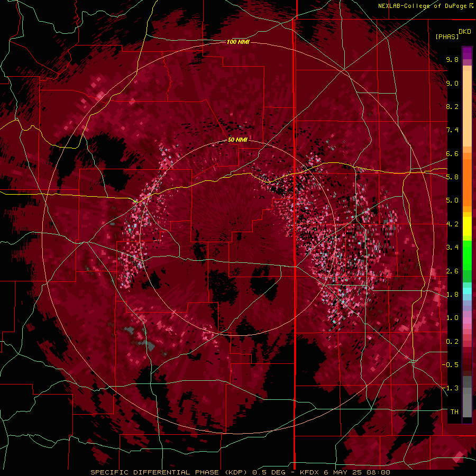Screen dimensions: 476x476
Task: Click the "DKD" label above the color scale
Action: pos(465,32)
